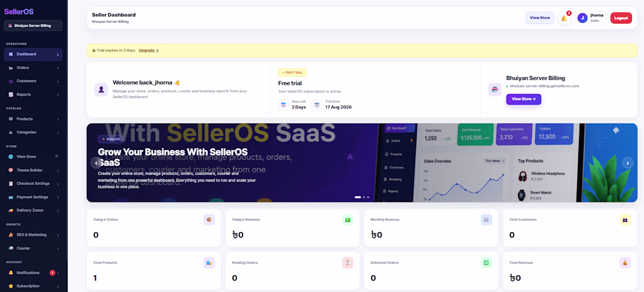This screenshot has width=644, height=292.
Task: Click the Products sidebar icon
Action: (11, 119)
